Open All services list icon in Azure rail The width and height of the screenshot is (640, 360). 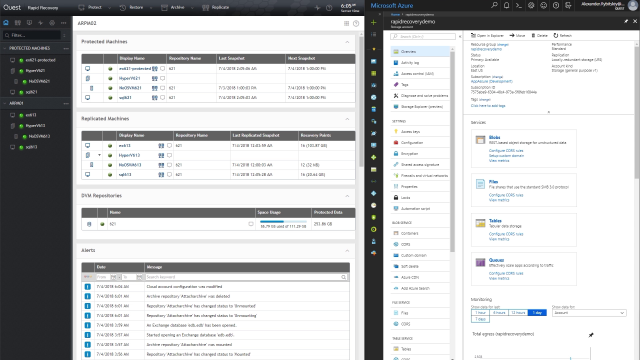pos(373,35)
